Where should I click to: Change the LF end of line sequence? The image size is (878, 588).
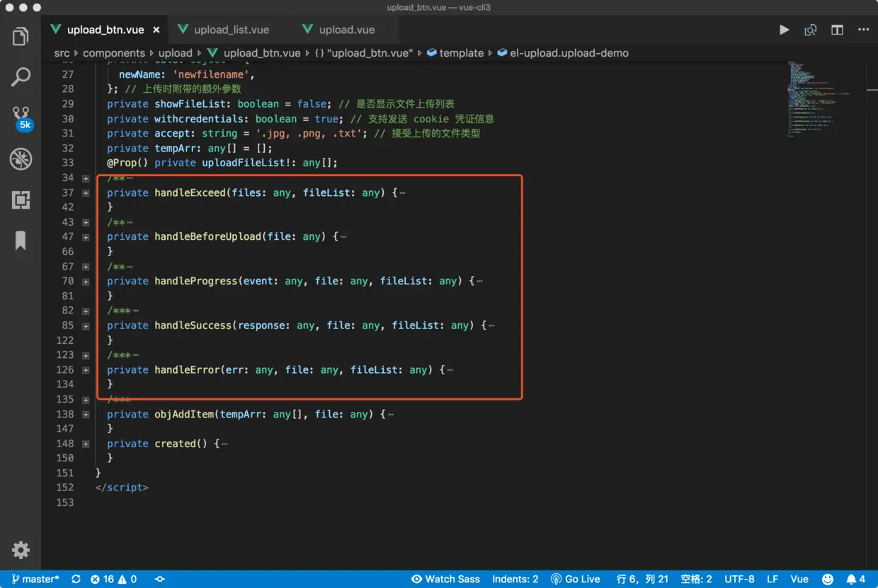772,579
